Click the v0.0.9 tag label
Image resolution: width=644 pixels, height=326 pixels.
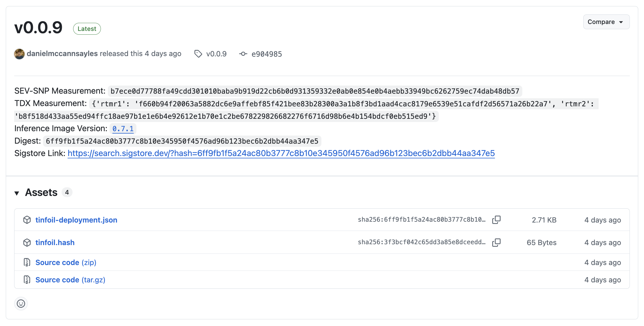(x=216, y=54)
